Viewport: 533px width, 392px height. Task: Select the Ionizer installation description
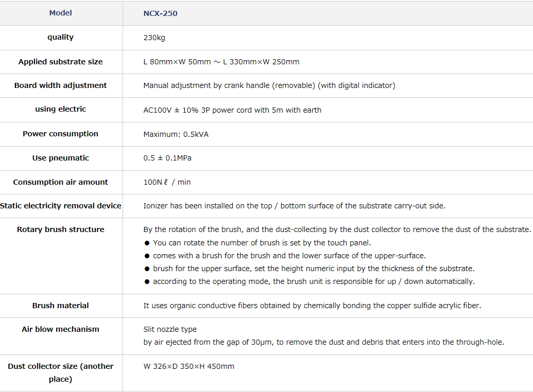pyautogui.click(x=294, y=206)
